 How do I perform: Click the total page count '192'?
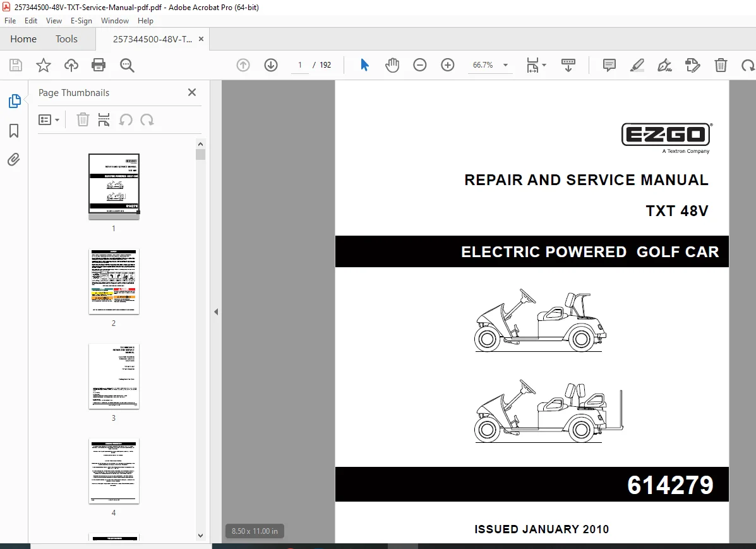[325, 65]
